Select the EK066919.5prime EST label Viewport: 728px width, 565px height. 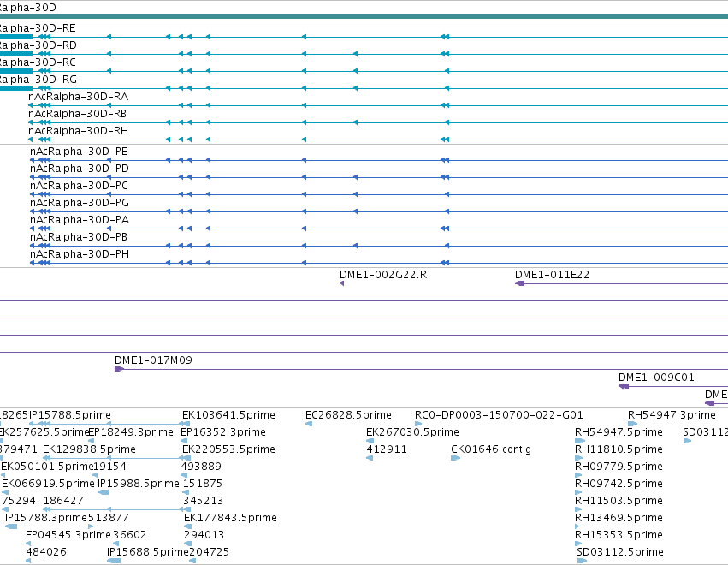point(48,484)
